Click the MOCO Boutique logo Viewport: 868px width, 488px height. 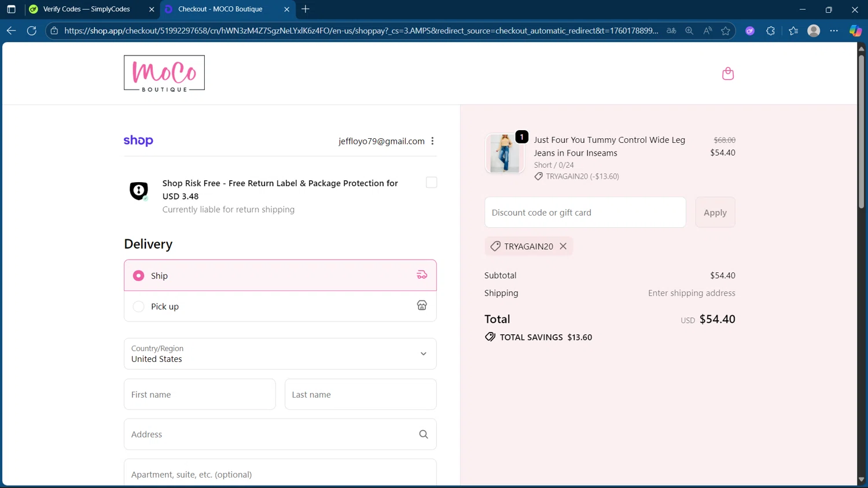coord(164,73)
